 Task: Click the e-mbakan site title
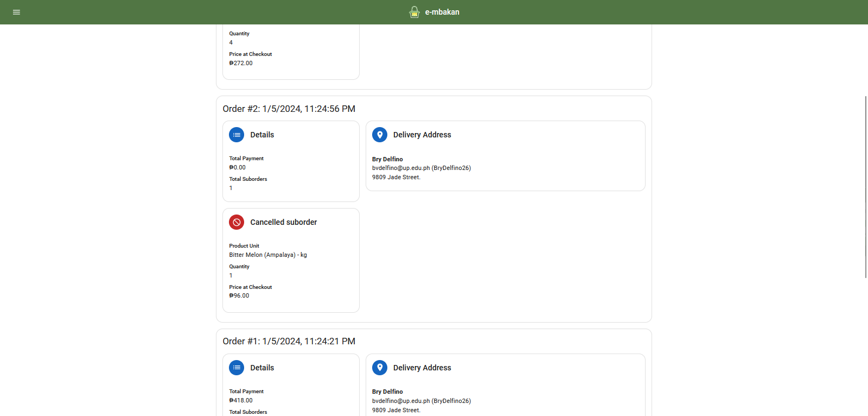point(442,12)
